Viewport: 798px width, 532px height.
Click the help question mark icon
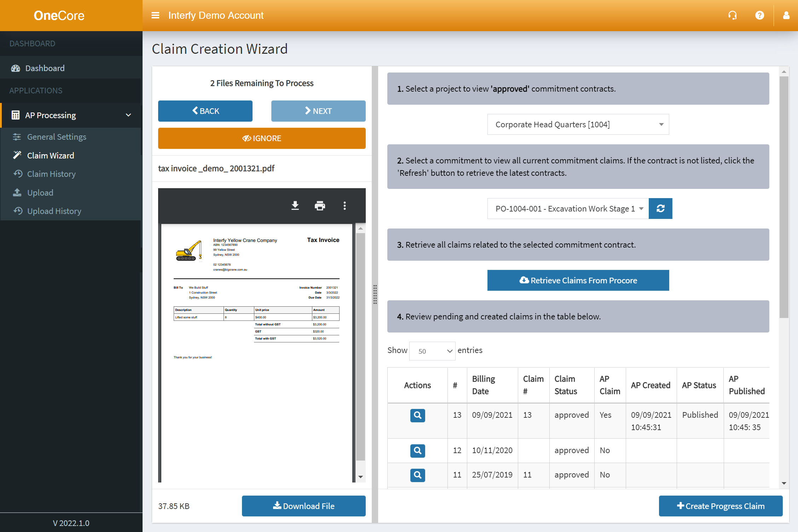pyautogui.click(x=759, y=15)
